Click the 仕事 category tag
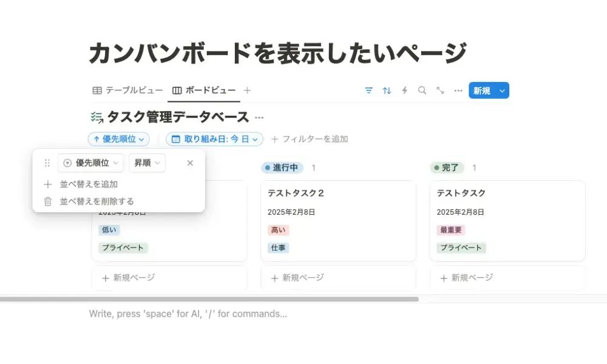607x364 pixels. tap(279, 248)
